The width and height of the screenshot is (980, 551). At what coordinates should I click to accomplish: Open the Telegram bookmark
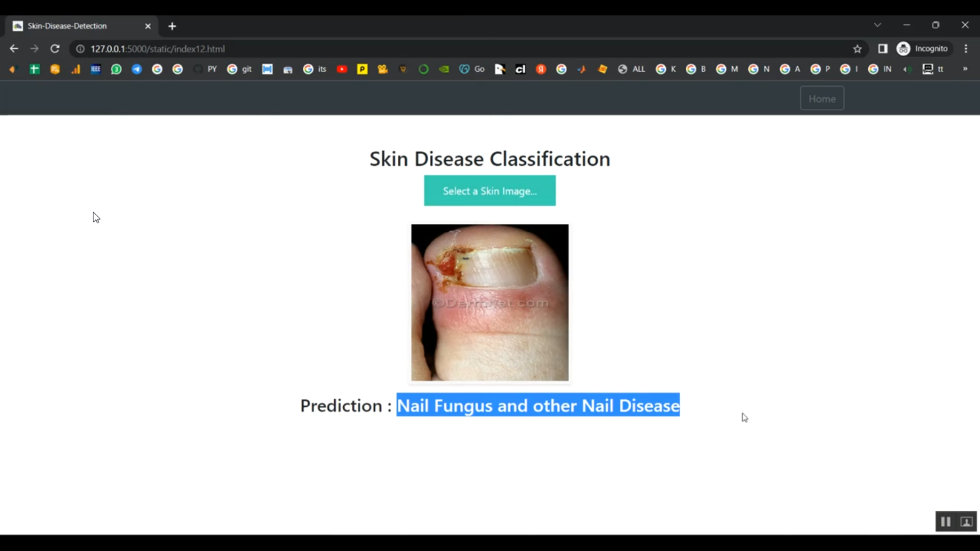[x=137, y=69]
